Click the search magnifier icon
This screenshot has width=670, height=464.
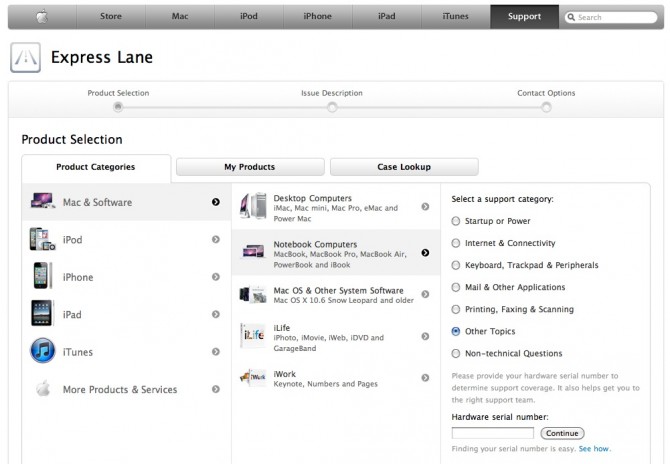[x=571, y=17]
